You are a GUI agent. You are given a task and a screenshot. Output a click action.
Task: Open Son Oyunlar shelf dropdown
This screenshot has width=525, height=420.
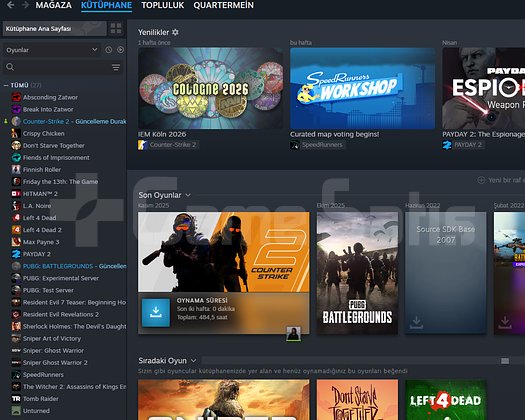click(188, 195)
